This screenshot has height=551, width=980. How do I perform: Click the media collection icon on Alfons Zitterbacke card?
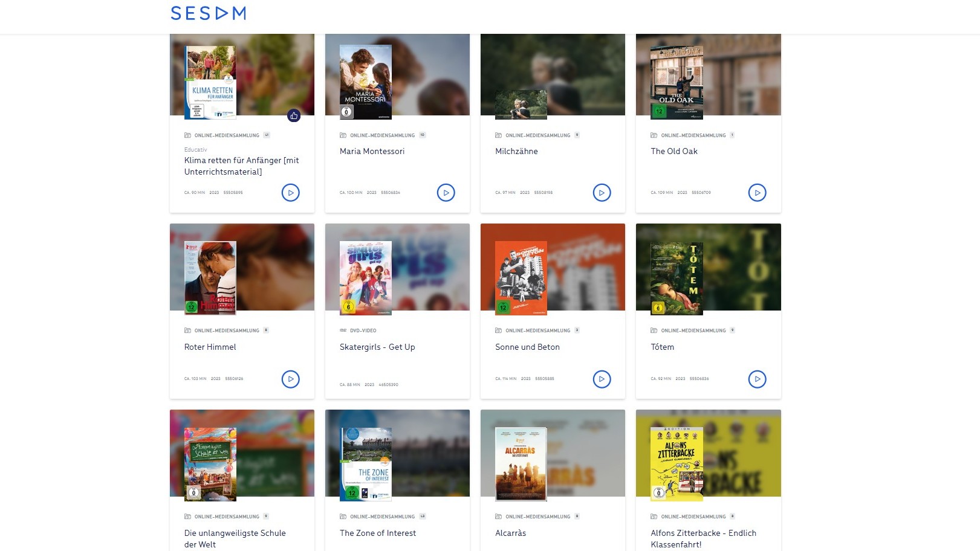click(654, 517)
